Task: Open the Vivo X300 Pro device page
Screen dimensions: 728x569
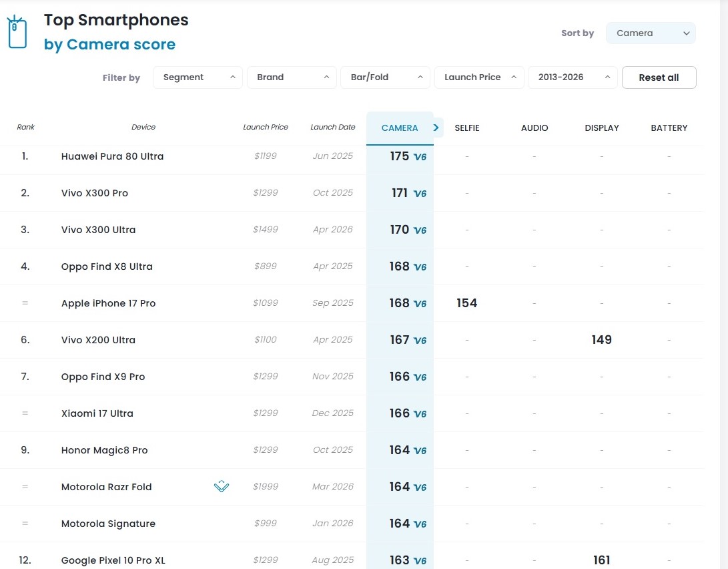Action: tap(95, 193)
